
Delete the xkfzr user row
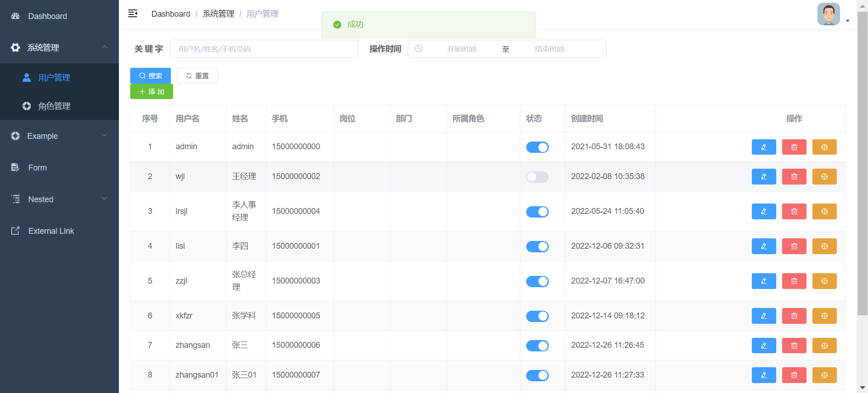794,316
